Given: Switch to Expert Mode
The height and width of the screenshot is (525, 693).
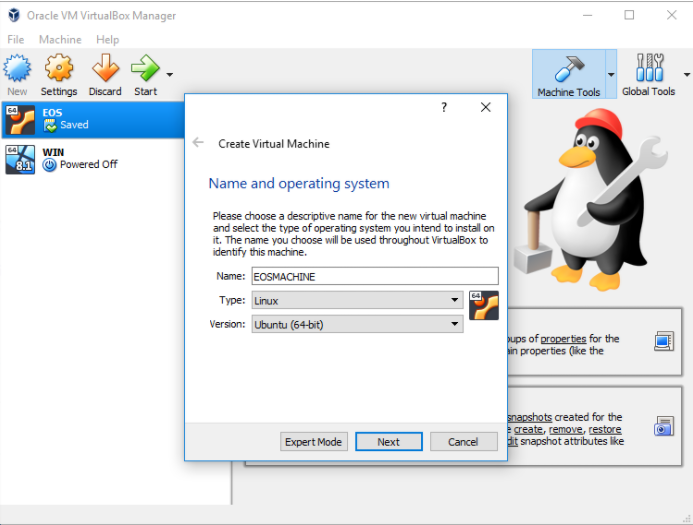Looking at the screenshot, I should pos(314,442).
